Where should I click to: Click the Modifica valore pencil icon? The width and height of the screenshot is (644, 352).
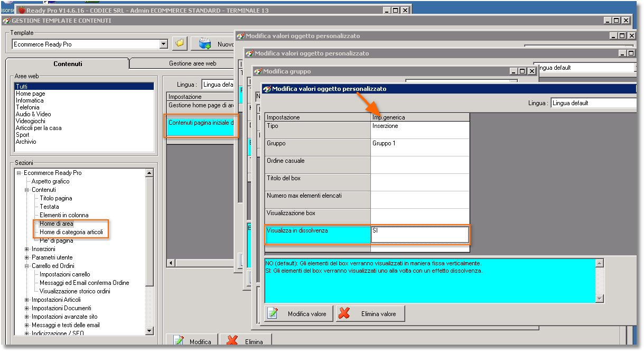[273, 313]
